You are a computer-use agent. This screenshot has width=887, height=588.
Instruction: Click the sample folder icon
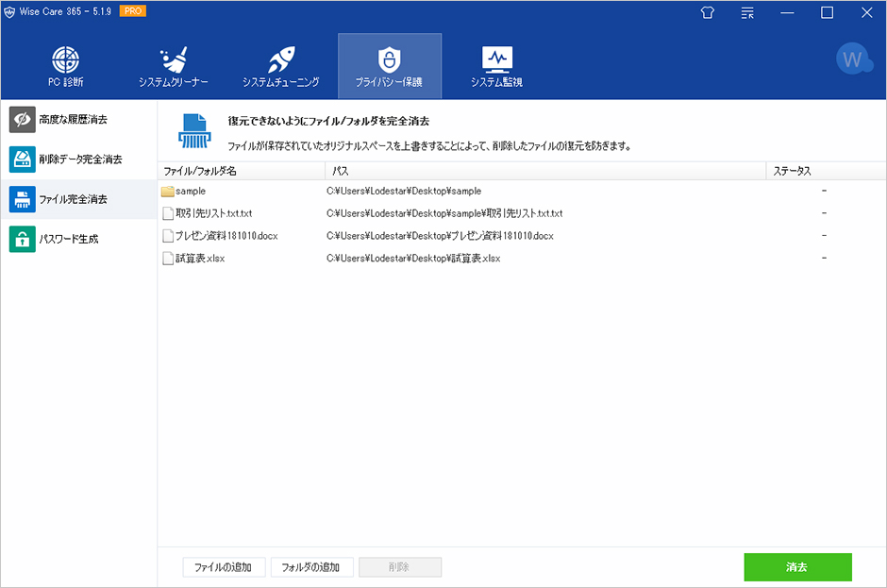[167, 192]
